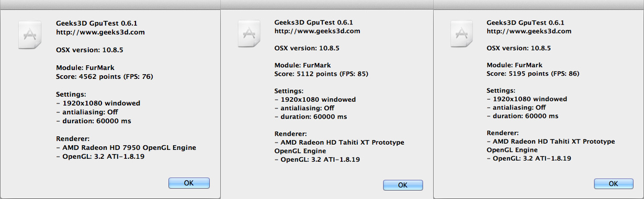Click the 'AMD Radeon HD 7950 OpenGL Engine' text

coord(128,148)
